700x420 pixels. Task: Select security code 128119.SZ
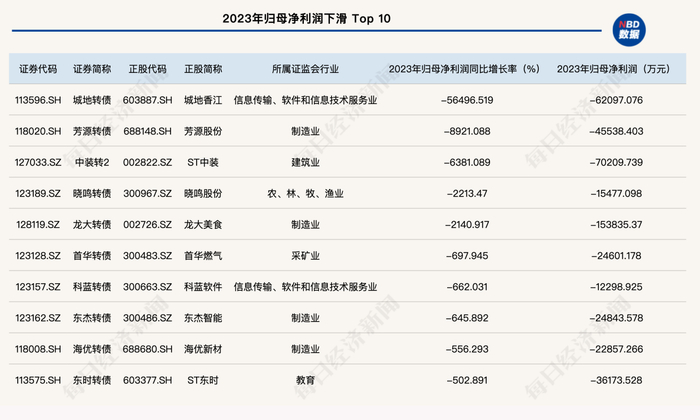point(38,225)
